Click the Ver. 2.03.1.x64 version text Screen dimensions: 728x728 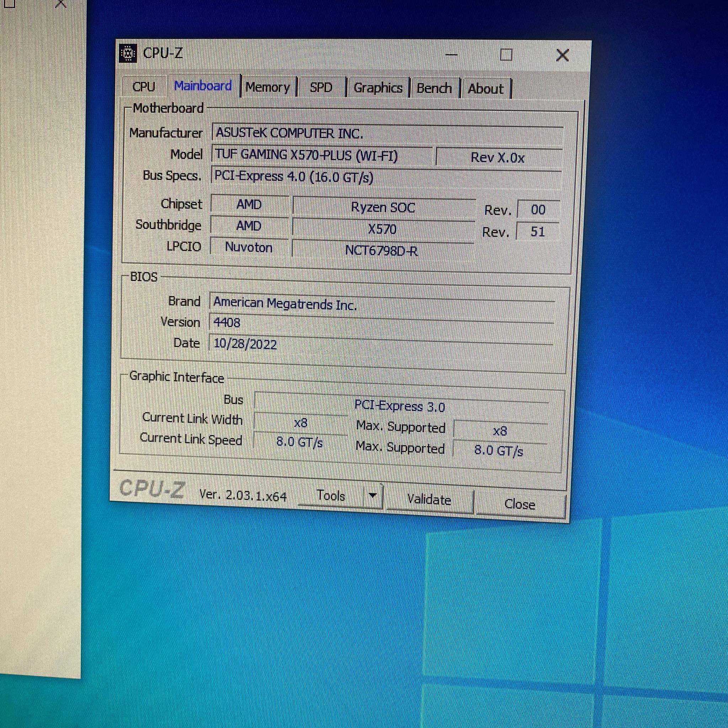(x=243, y=496)
